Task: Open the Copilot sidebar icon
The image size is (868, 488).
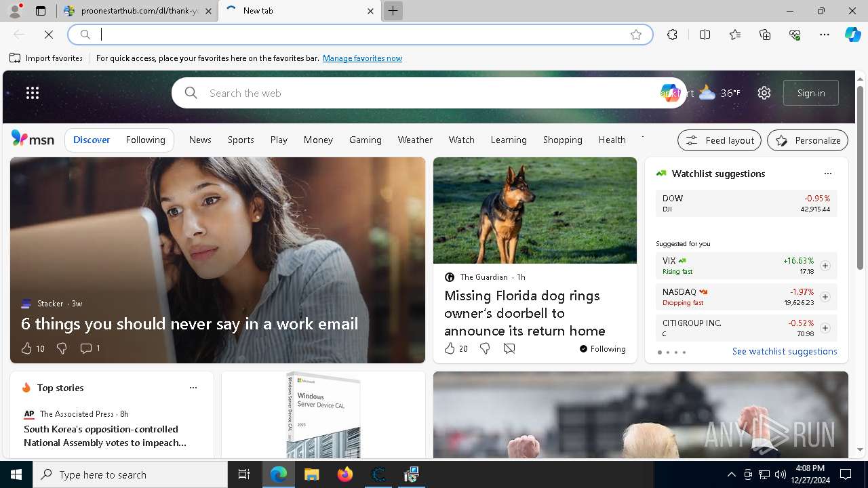Action: click(x=852, y=35)
